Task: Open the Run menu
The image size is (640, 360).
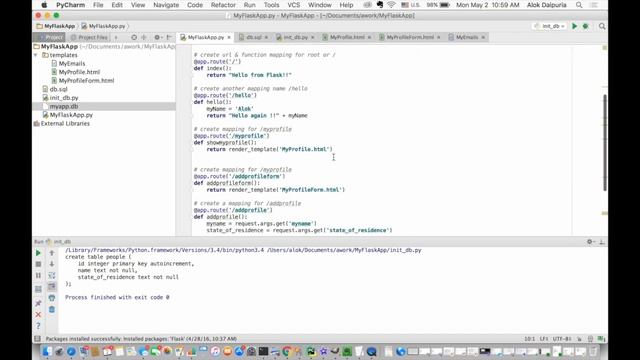Action: click(249, 5)
